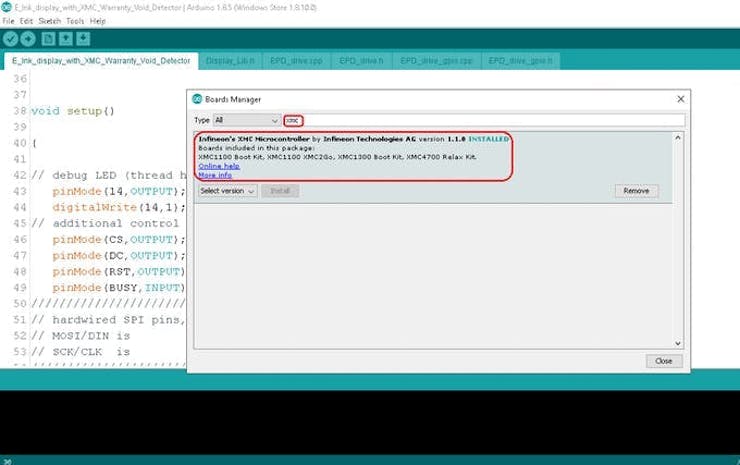Viewport: 740px width, 465px height.
Task: Click the // additional control comment line
Action: [105, 224]
